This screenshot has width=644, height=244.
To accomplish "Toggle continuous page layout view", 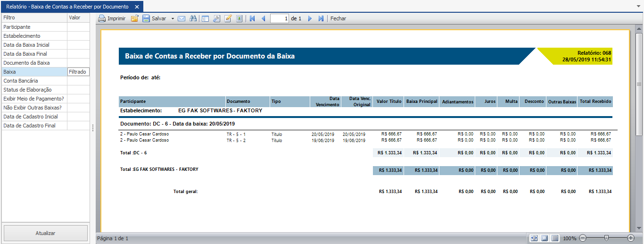I will click(555, 238).
